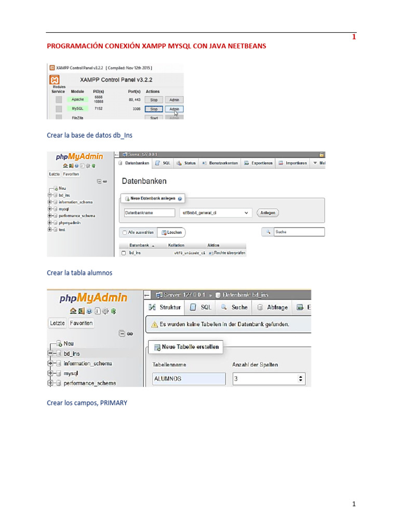The image size is (399, 532).
Task: Click the link icon in the lower navigation
Action: pyautogui.click(x=130, y=334)
